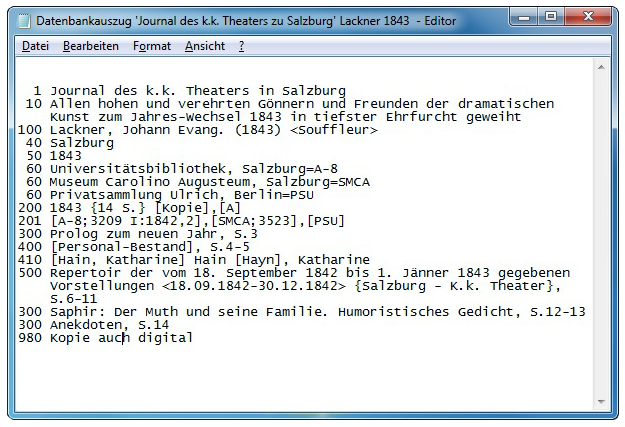Click 'Privatsammlung Ulrich, Berlin=PSU'
625x427 pixels.
[x=182, y=195]
